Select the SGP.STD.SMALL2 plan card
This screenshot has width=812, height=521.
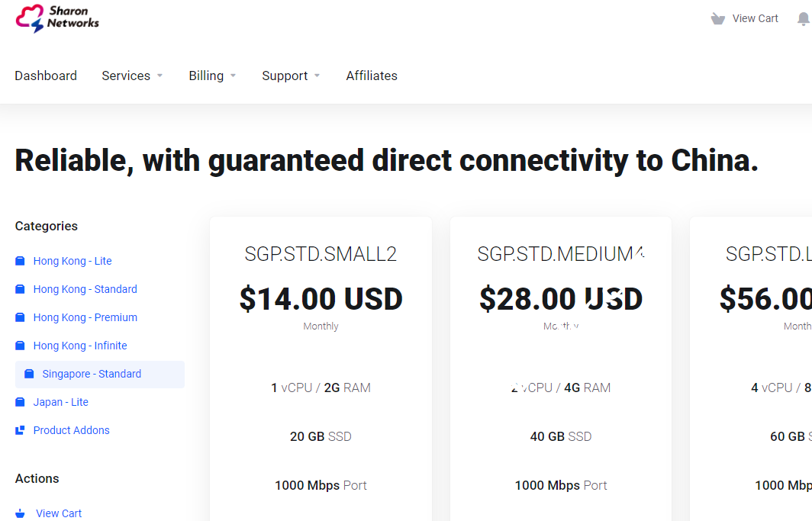click(321, 254)
